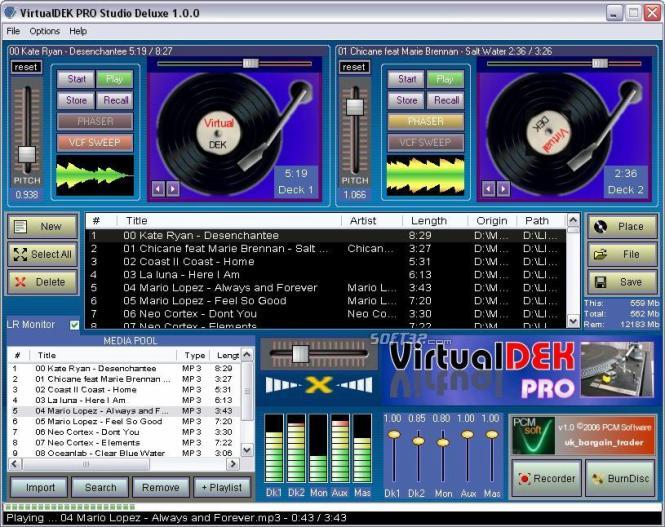Click Start on Deck 2
Viewport: 665px width, 527px height.
pyautogui.click(x=406, y=79)
